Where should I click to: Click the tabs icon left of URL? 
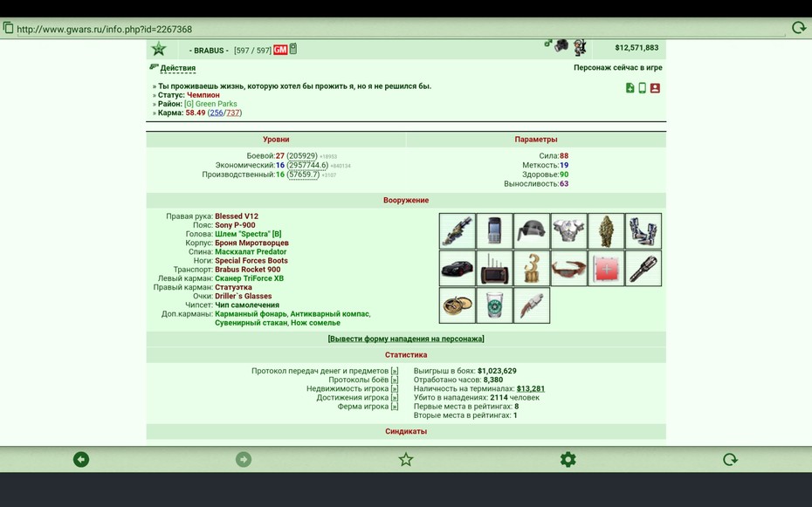[x=8, y=27]
